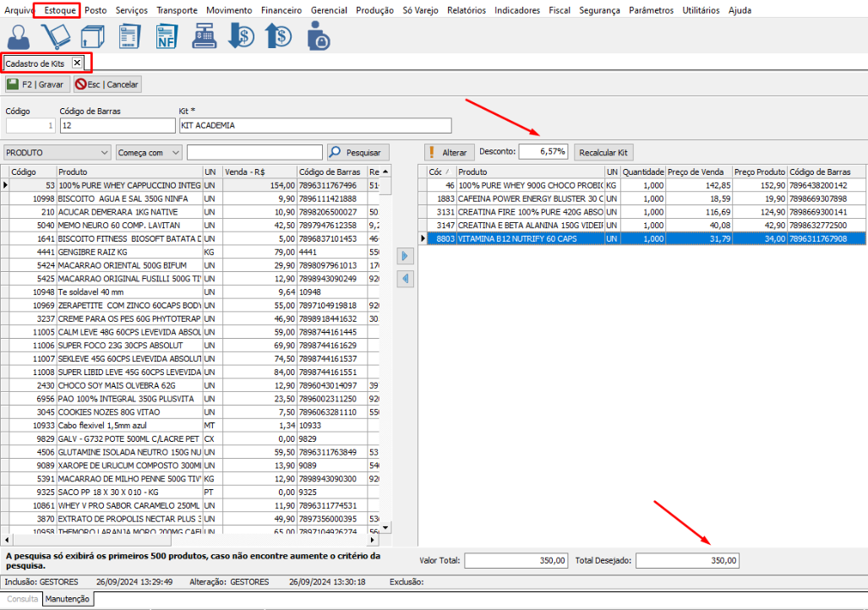Viewport: 868px width, 610px height.
Task: Open the Estoque menu
Action: (62, 10)
